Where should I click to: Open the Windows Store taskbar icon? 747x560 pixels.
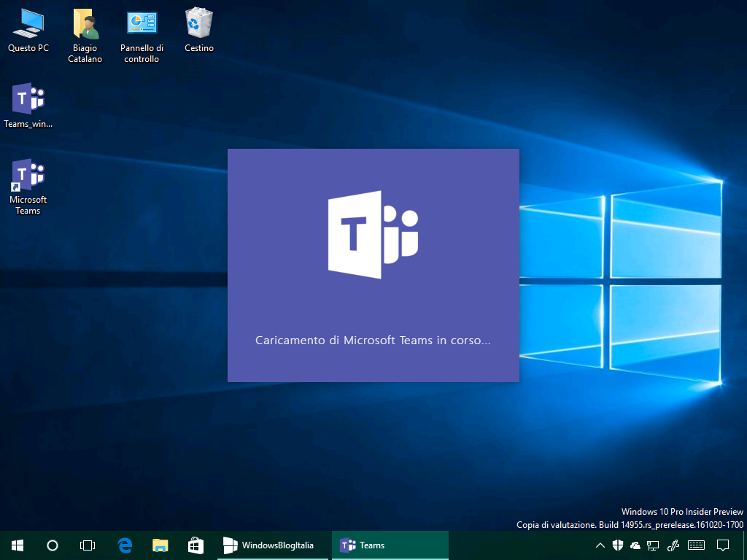(x=196, y=545)
